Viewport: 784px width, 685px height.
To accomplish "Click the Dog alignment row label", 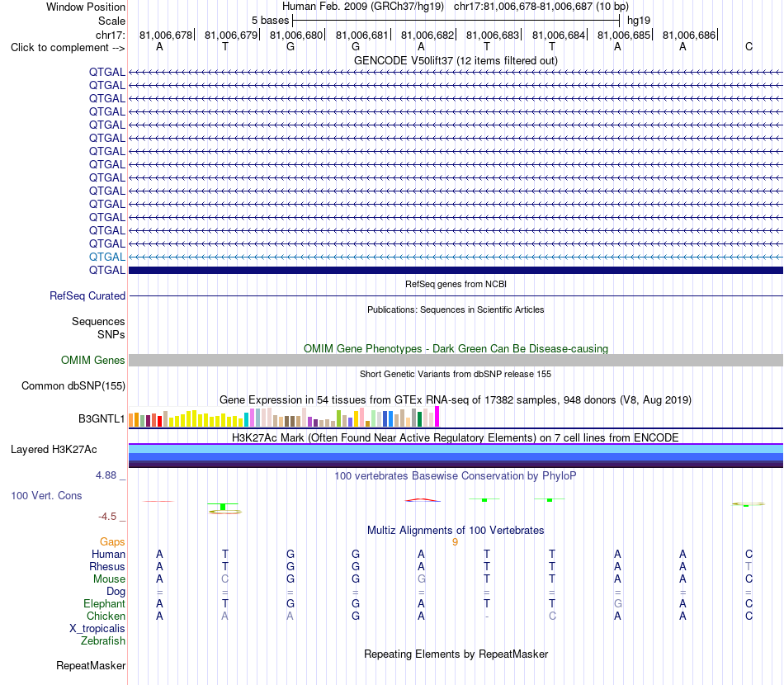I will pyautogui.click(x=116, y=592).
